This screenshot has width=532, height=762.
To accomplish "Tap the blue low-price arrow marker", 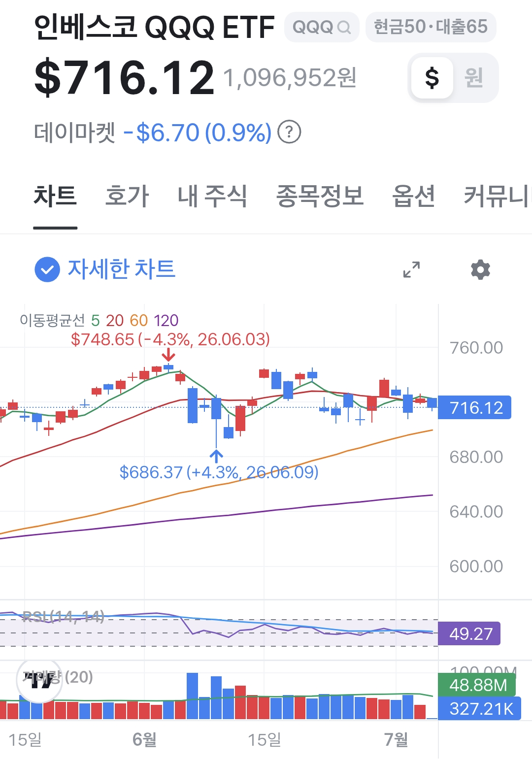I will (216, 455).
